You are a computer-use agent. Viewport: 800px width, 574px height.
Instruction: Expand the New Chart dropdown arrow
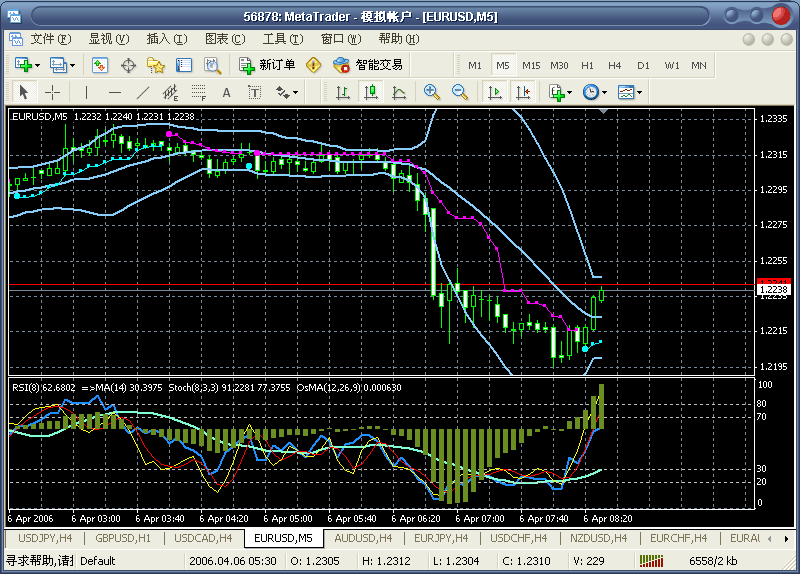(38, 65)
